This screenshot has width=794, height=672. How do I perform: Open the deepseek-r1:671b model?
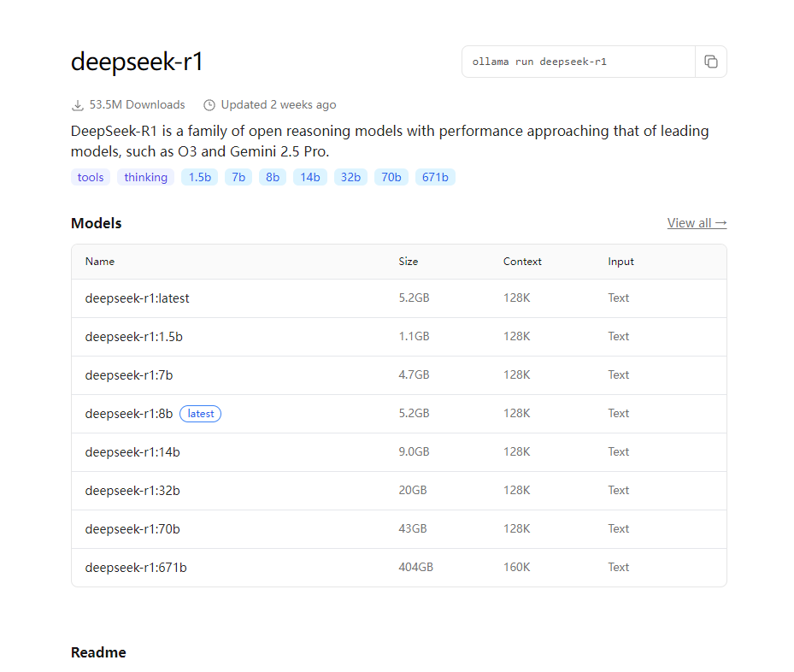[136, 568]
